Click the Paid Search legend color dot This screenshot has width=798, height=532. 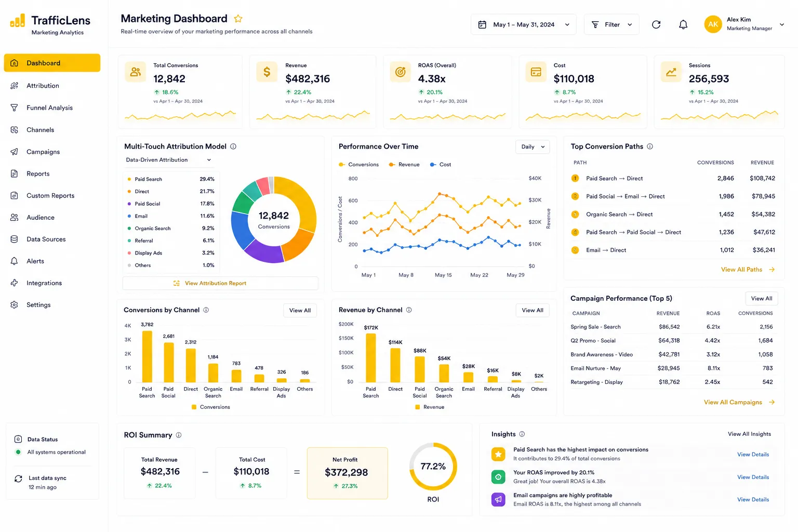coord(129,179)
